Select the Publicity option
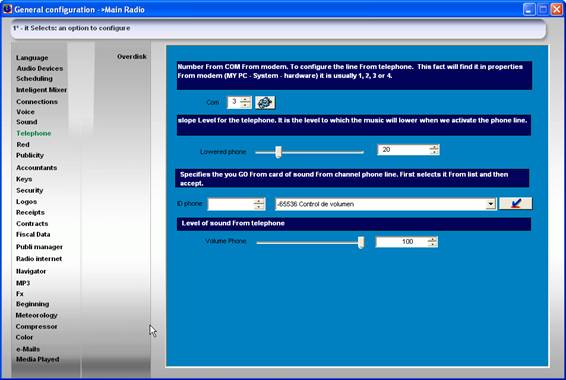Screen dimensions: 566x380 click(x=30, y=156)
